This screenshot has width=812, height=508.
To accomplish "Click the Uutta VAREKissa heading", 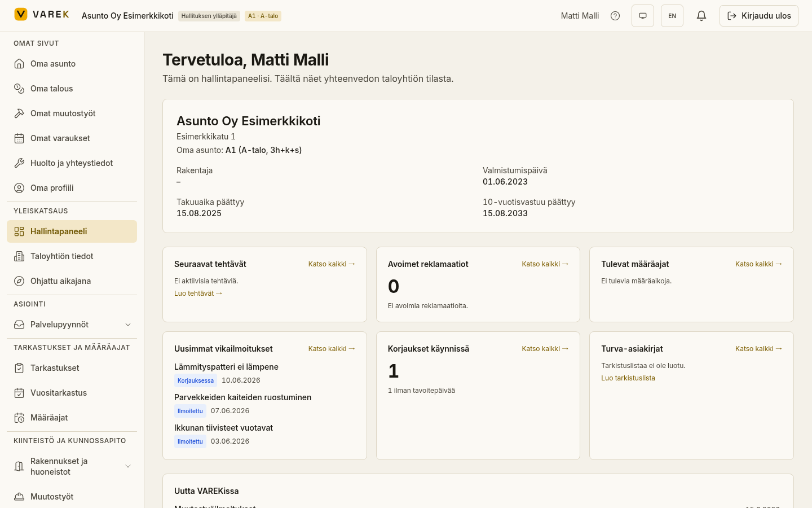I will (206, 491).
